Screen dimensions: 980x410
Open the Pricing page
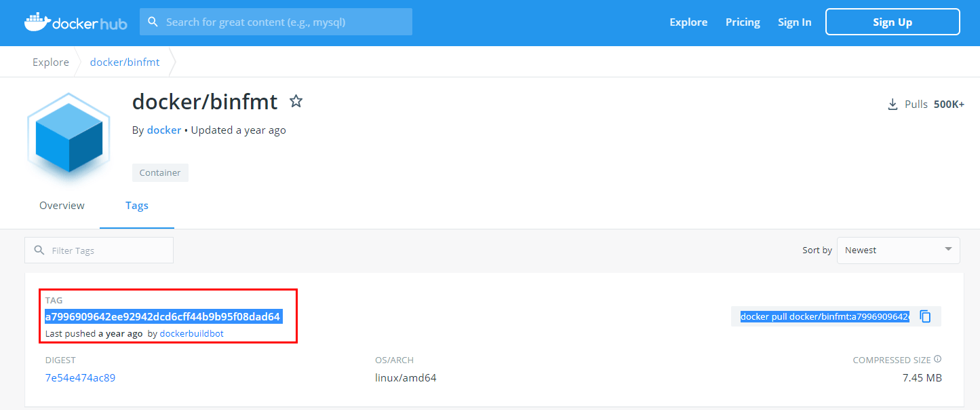(742, 21)
